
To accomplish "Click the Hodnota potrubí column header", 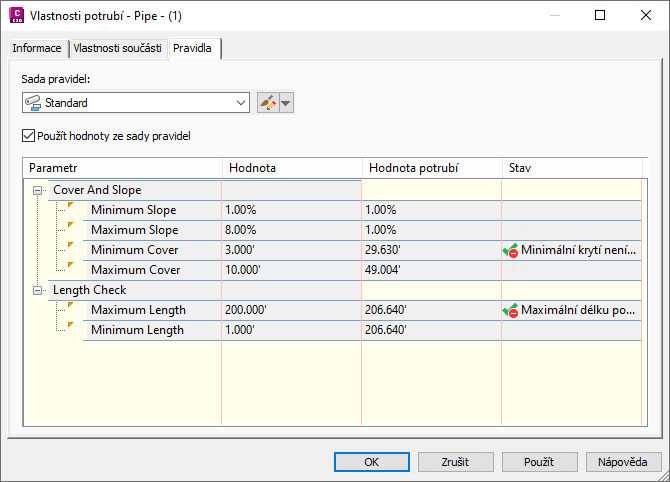I will pyautogui.click(x=430, y=167).
